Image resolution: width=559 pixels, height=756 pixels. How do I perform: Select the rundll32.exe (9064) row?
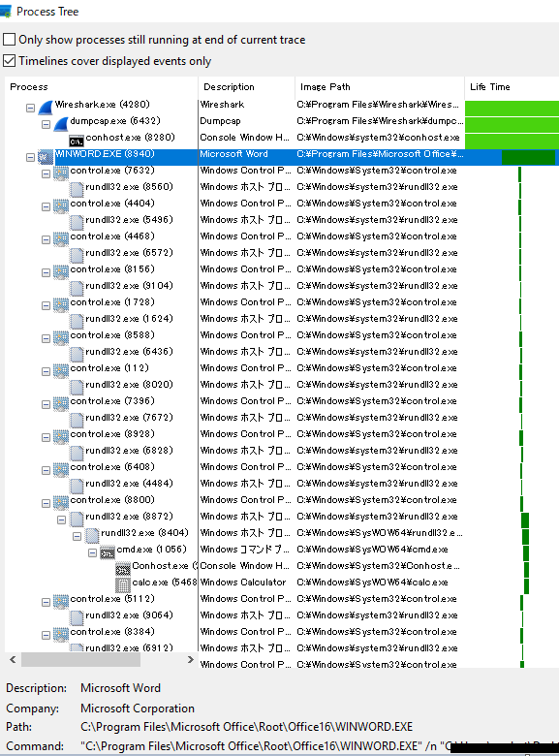(282, 614)
